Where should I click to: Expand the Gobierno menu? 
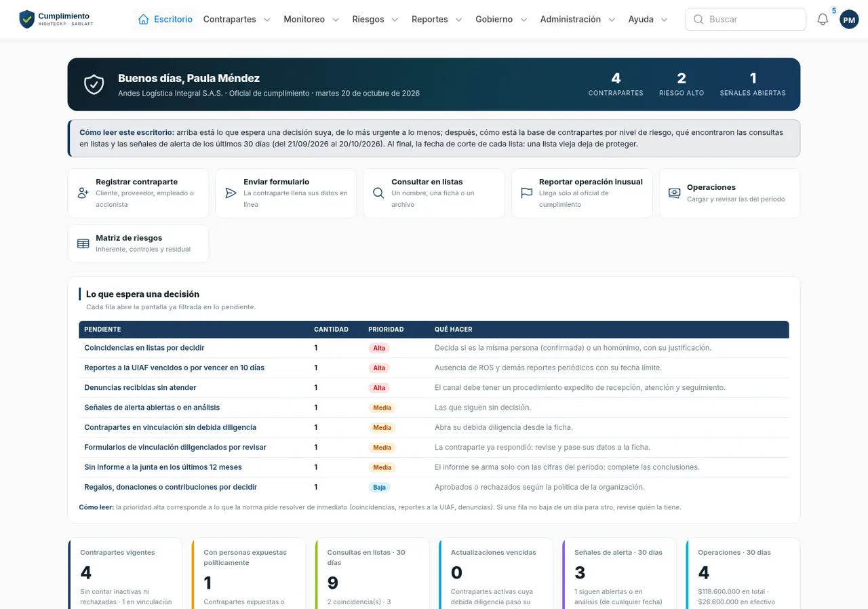point(501,20)
